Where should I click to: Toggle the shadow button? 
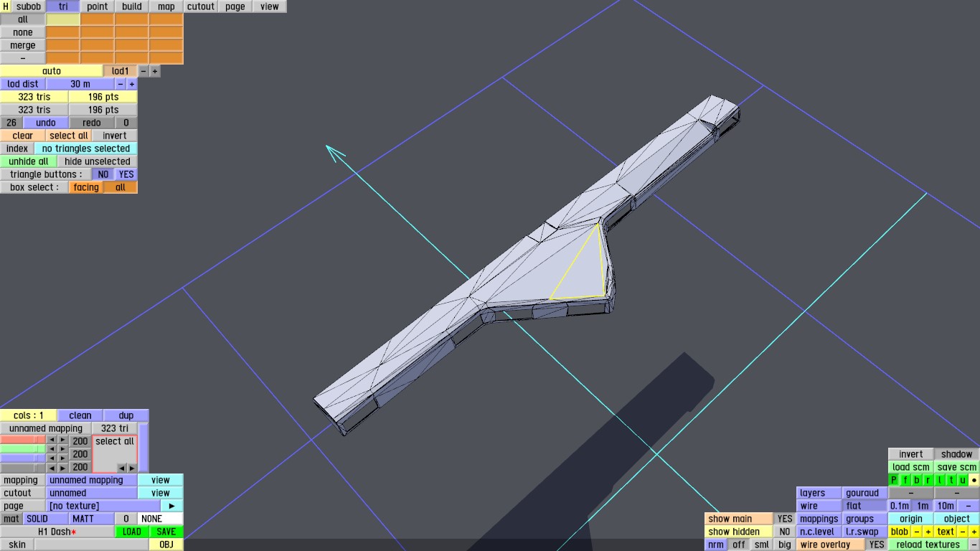(x=957, y=454)
